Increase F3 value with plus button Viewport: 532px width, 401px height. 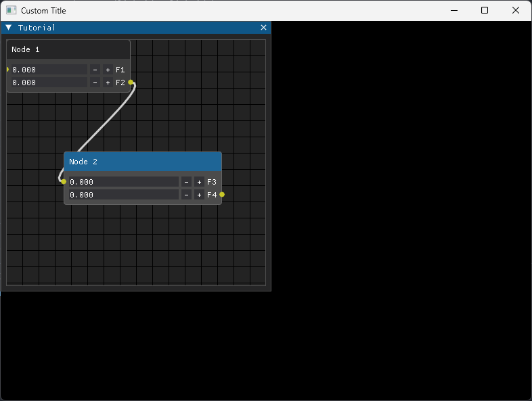point(199,182)
